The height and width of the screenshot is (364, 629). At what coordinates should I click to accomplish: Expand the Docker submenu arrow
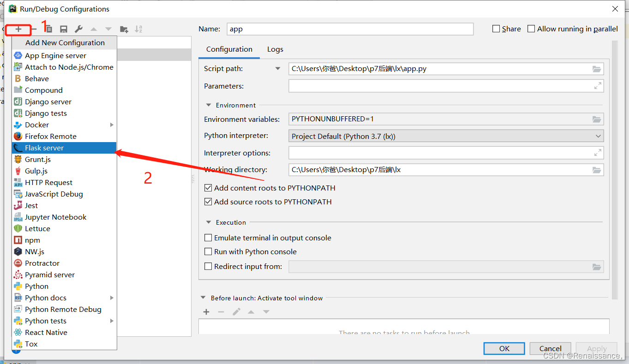pos(112,125)
